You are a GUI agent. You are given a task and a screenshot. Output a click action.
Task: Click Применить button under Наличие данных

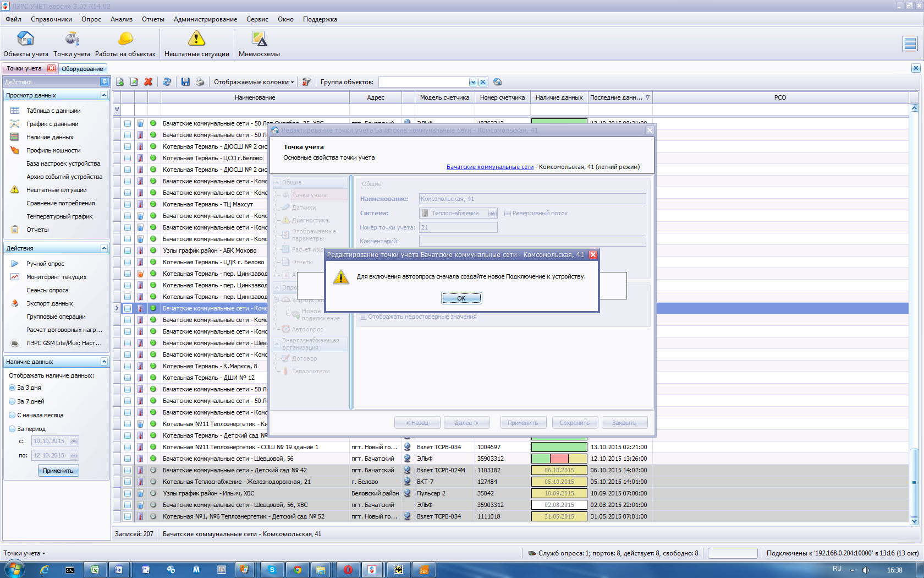tap(58, 471)
